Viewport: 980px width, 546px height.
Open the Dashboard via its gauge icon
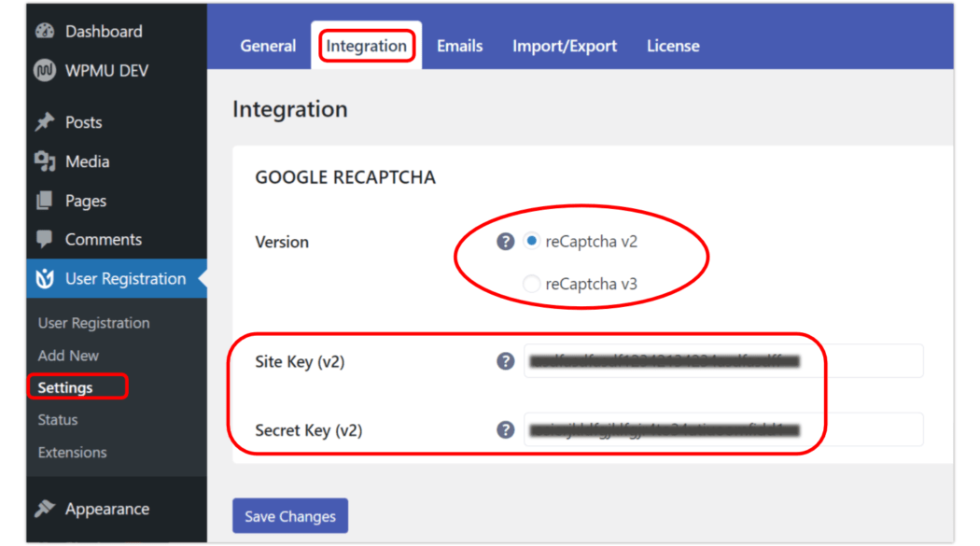click(x=45, y=31)
